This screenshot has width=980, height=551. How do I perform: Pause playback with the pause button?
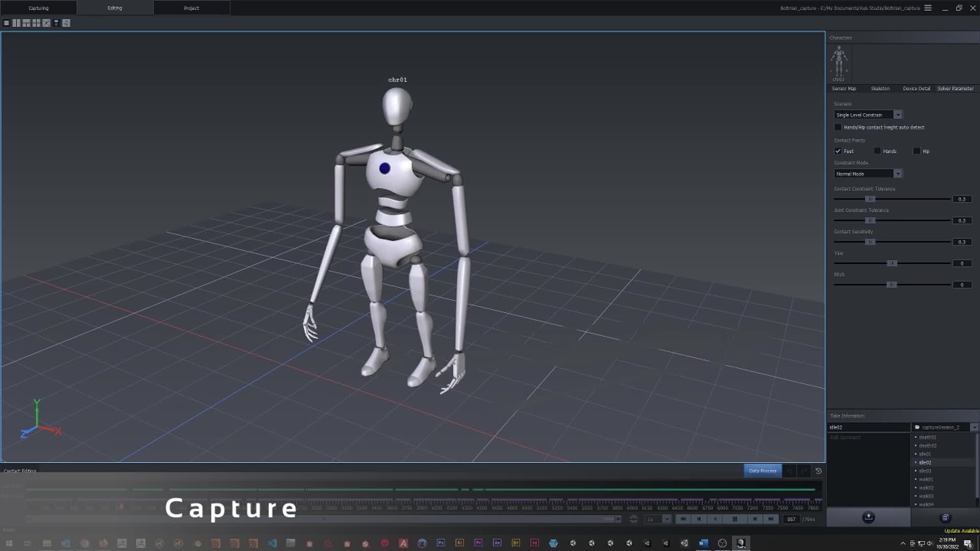[735, 519]
